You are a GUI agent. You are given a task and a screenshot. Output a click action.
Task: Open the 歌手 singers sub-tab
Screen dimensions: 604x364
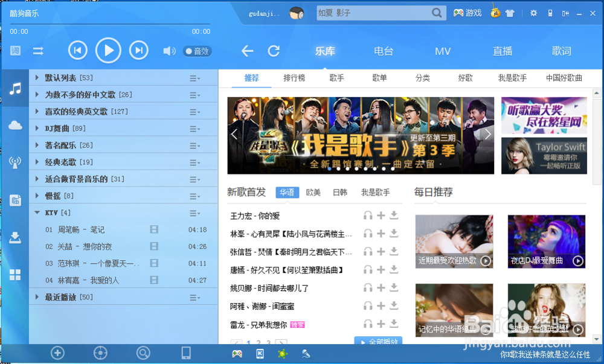pyautogui.click(x=336, y=78)
